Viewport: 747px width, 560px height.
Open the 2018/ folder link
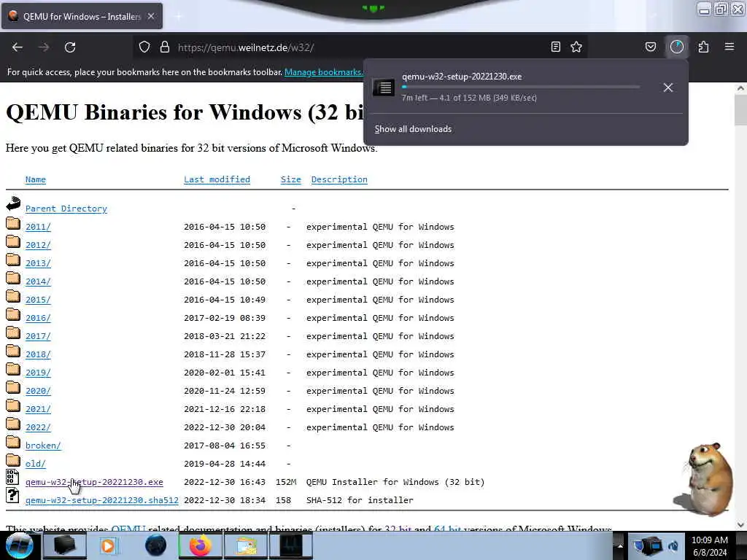(x=38, y=354)
